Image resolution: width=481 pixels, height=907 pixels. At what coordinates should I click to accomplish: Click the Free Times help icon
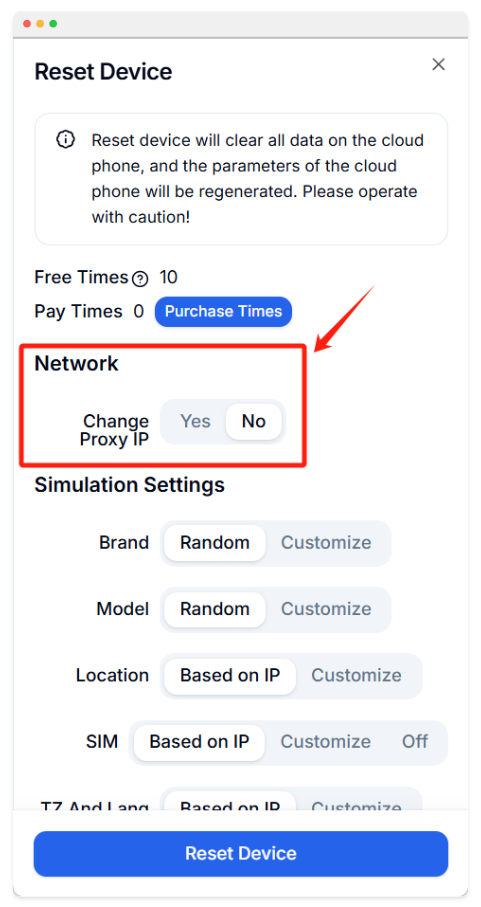[x=140, y=279]
